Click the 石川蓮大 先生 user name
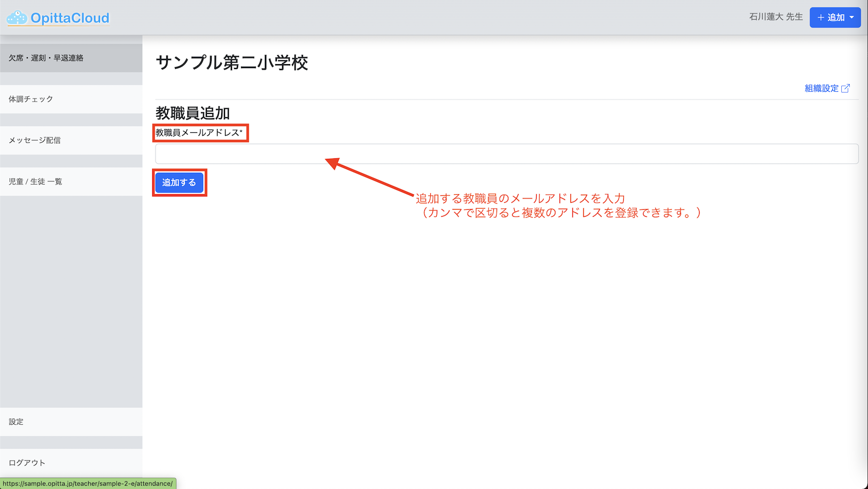The height and width of the screenshot is (489, 868). point(776,17)
